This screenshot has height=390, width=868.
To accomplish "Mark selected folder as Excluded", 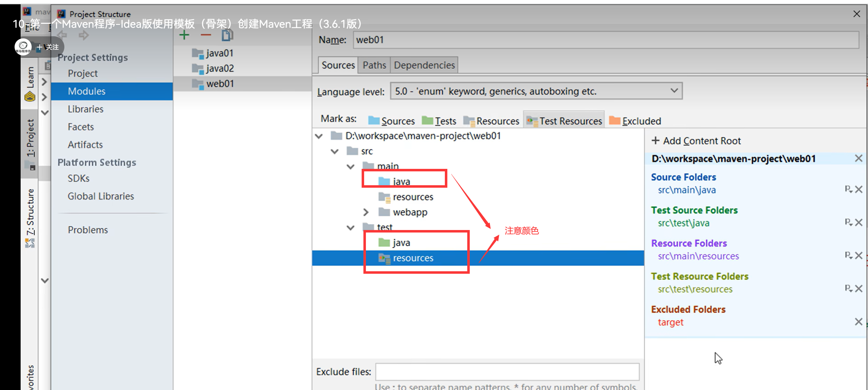I will tap(635, 121).
